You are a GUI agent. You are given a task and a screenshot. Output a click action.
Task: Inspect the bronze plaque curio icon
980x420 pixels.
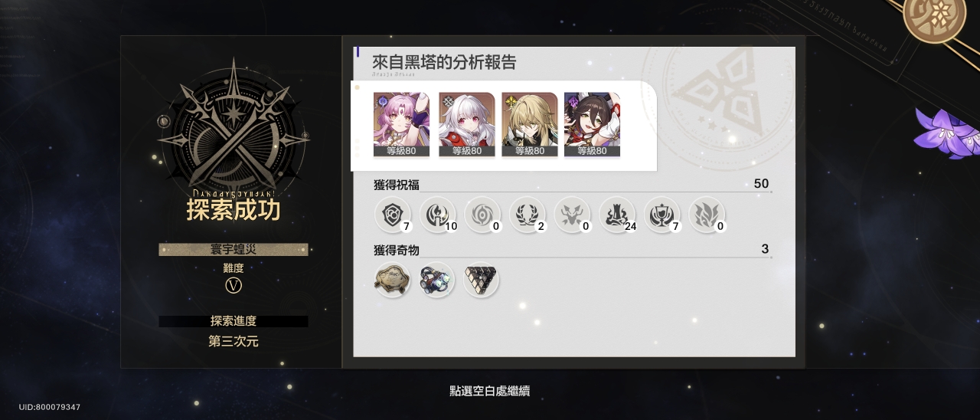coord(392,280)
